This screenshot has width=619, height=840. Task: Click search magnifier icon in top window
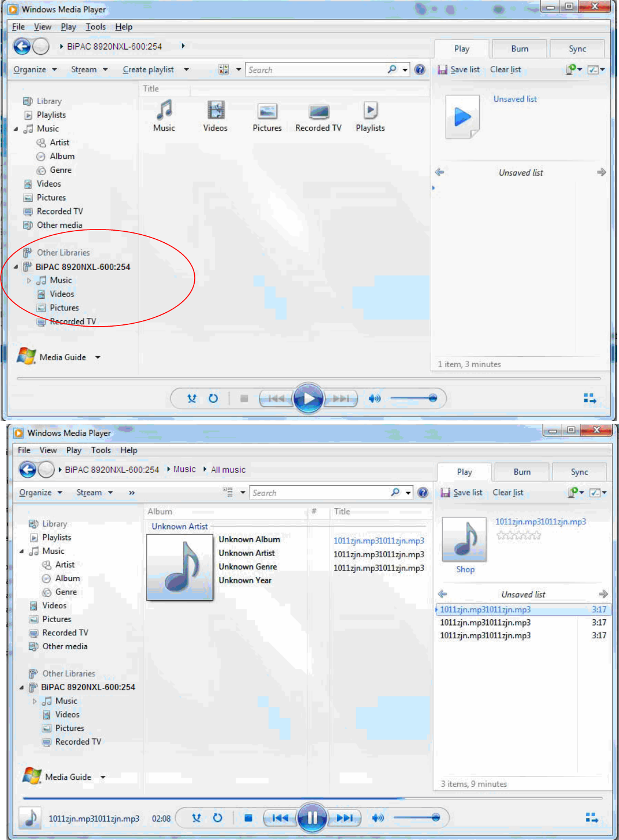coord(392,69)
